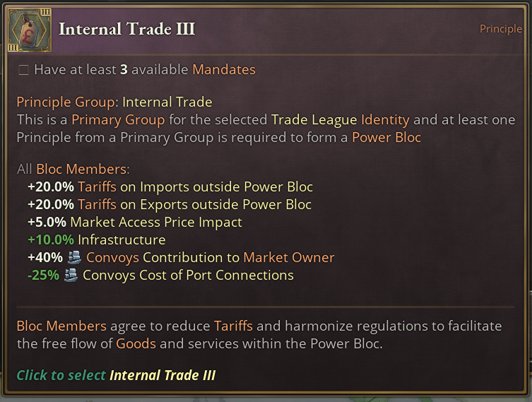532x402 pixels.
Task: Select the Market Access Price Impact text
Action: (x=156, y=223)
